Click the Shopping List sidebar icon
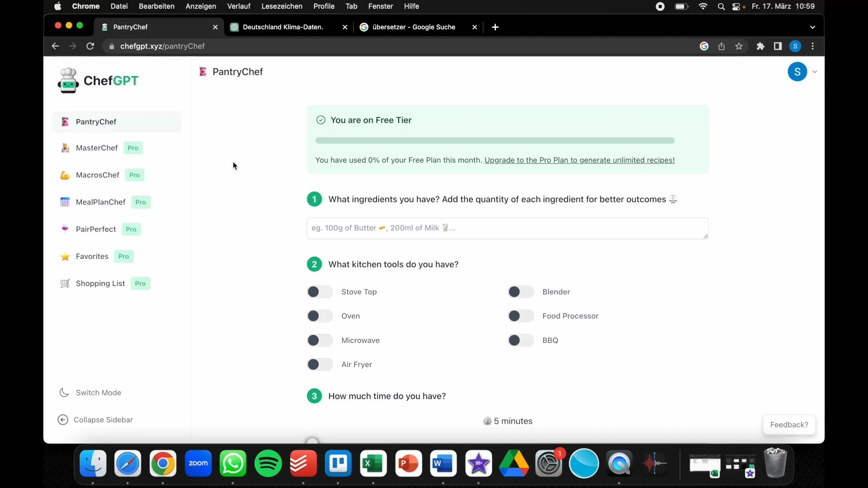868x488 pixels. 64,283
